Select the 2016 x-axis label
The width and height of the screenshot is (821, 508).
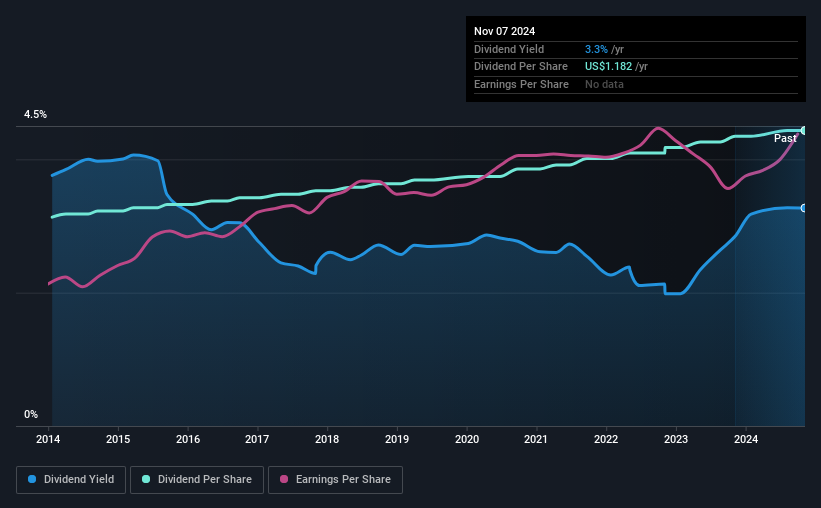(x=188, y=439)
